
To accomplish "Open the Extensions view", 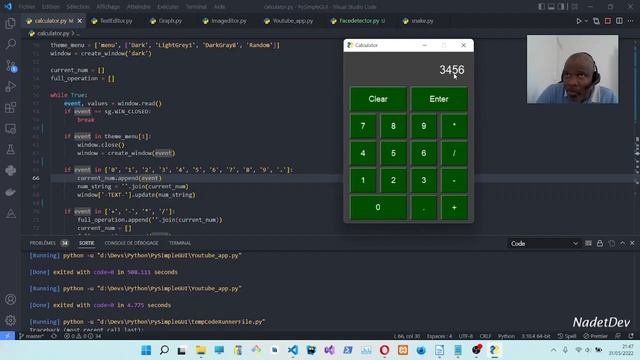I will tap(11, 108).
